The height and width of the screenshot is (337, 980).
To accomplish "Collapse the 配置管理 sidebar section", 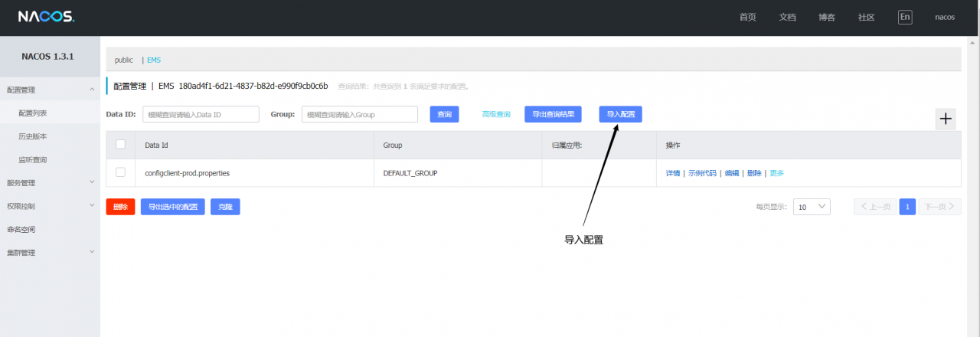I will (92, 90).
